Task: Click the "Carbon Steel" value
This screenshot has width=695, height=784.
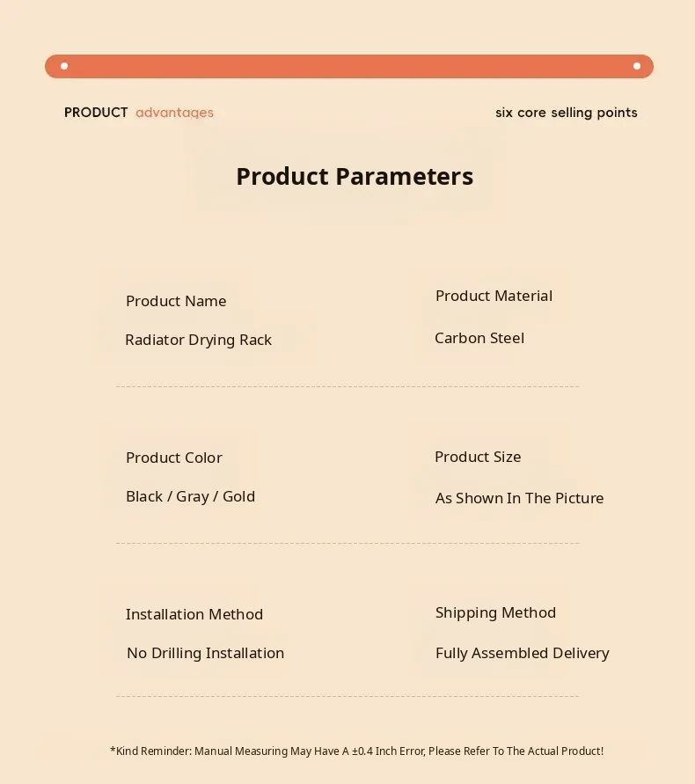Action: pos(479,338)
